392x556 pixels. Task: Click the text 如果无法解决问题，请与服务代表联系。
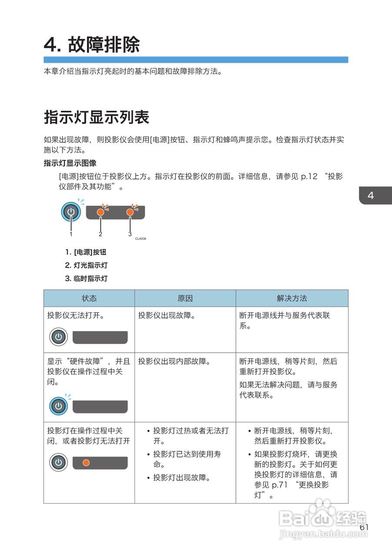point(288,390)
